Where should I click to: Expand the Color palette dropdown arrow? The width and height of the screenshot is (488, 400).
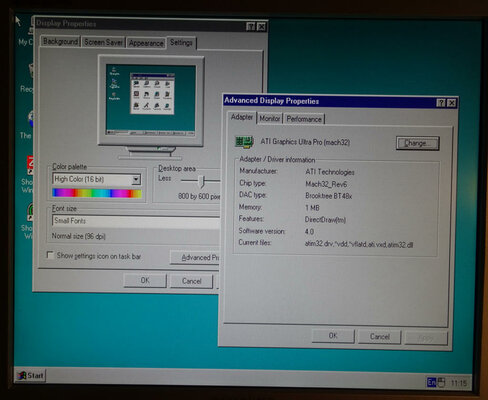(x=136, y=180)
